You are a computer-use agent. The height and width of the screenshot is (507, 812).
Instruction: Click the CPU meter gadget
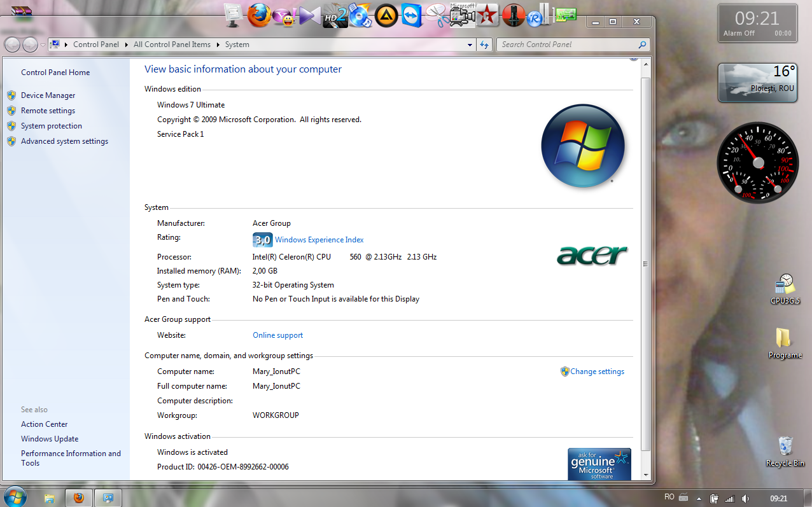coord(757,163)
